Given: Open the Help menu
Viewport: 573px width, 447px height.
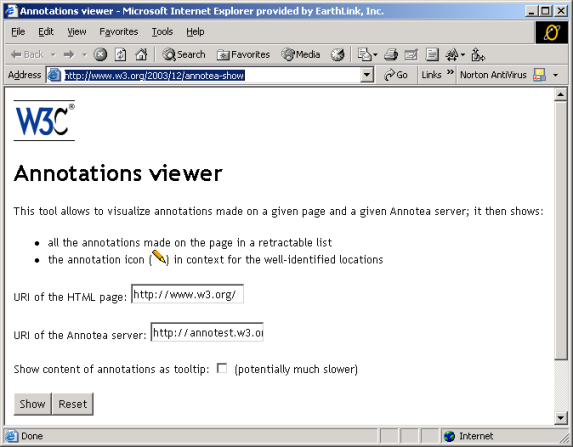Looking at the screenshot, I should pos(195,32).
